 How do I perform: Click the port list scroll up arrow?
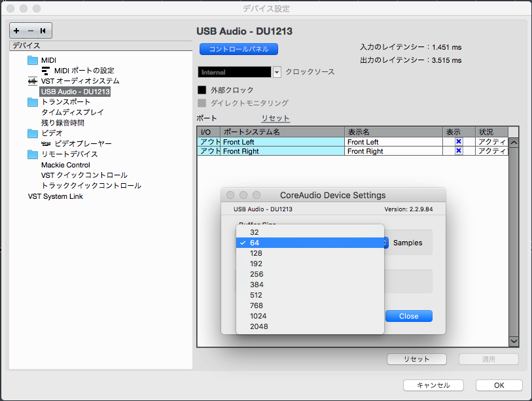(514, 143)
